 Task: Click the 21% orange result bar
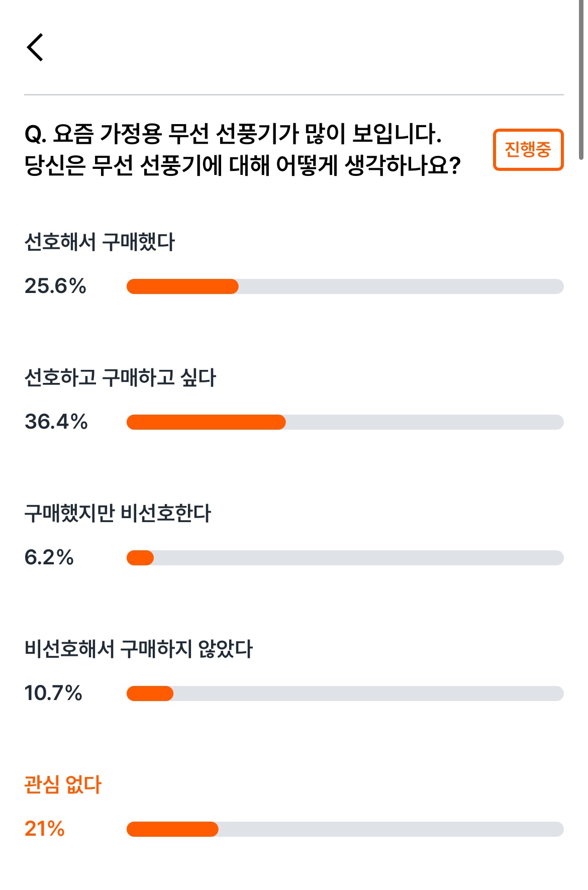point(345,829)
